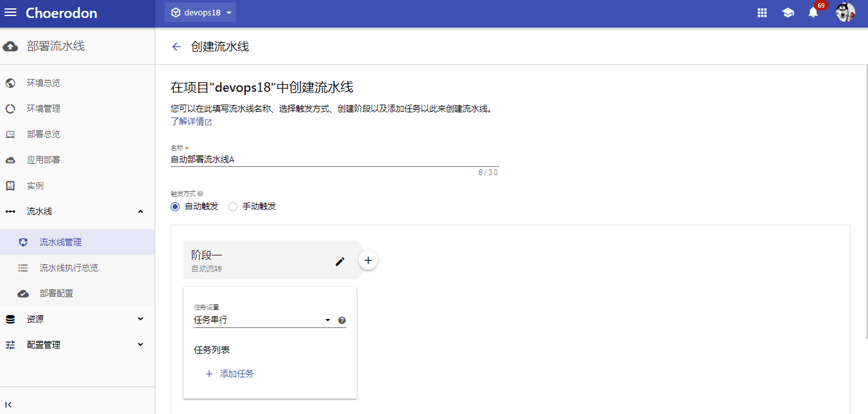Screen dimensions: 868x414
Task: Click the pipeline 名称 input field
Action: coord(335,159)
